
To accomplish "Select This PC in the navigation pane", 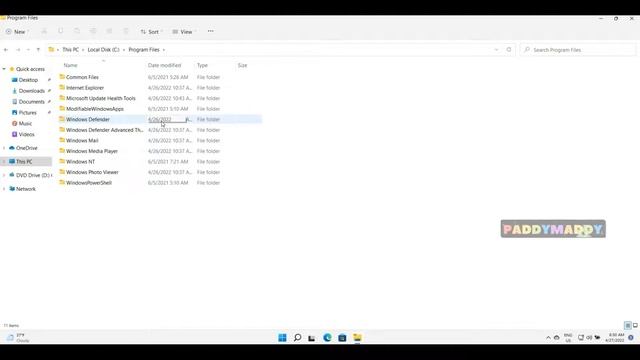I will 24,162.
